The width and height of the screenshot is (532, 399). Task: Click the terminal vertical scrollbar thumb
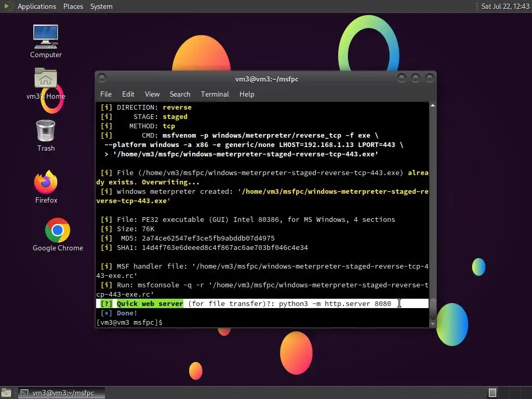point(433,310)
